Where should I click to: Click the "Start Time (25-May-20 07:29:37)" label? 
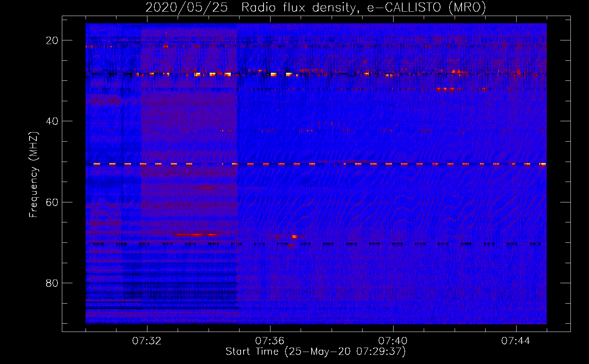316,352
